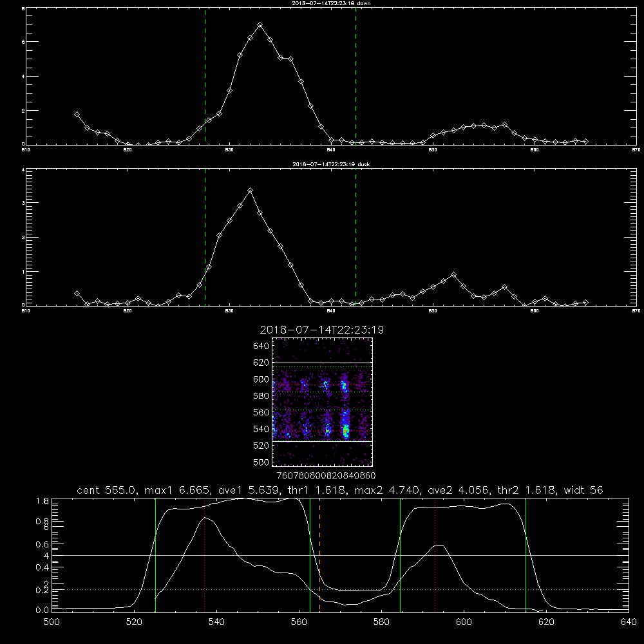Click the y-axis label 500 beside the spectrogram

point(261,462)
